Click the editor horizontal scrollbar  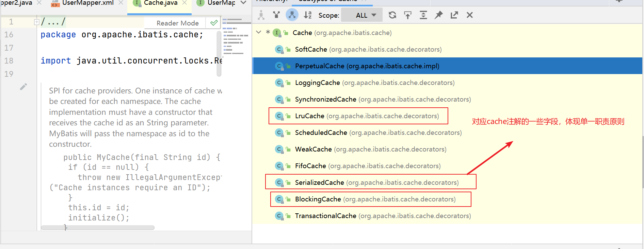point(98,228)
